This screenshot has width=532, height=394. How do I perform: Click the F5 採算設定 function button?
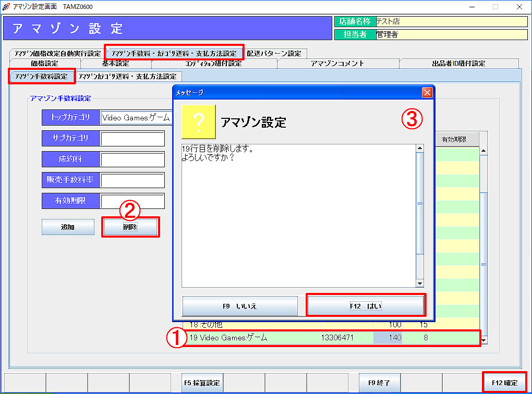[x=202, y=383]
